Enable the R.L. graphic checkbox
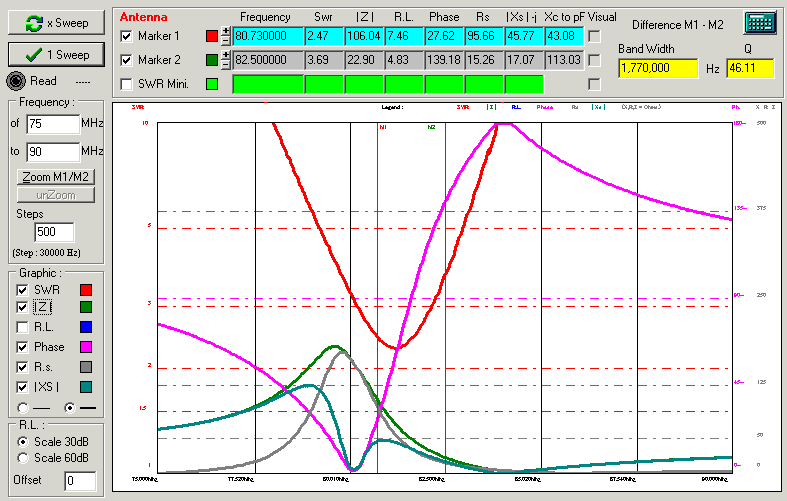787x501 pixels. 23,327
